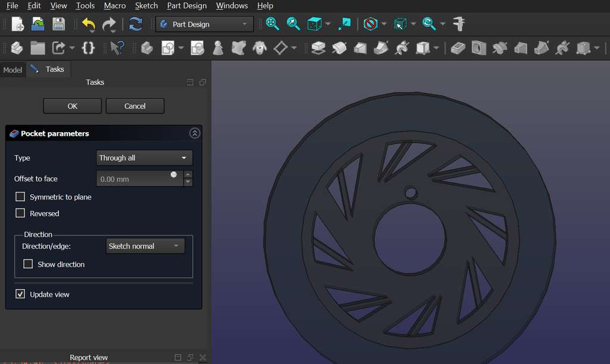Click the Undo arrow icon
The width and height of the screenshot is (610, 364).
pyautogui.click(x=89, y=24)
